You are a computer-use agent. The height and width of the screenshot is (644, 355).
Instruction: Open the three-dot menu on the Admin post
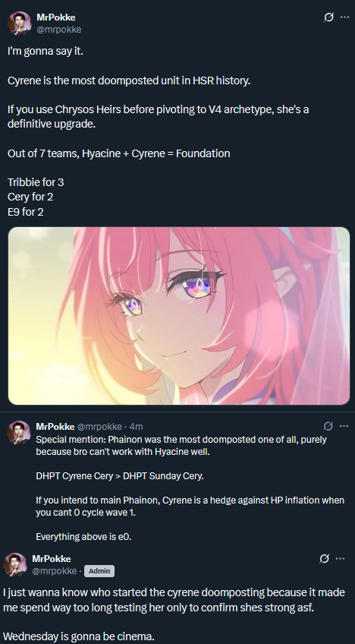(341, 559)
